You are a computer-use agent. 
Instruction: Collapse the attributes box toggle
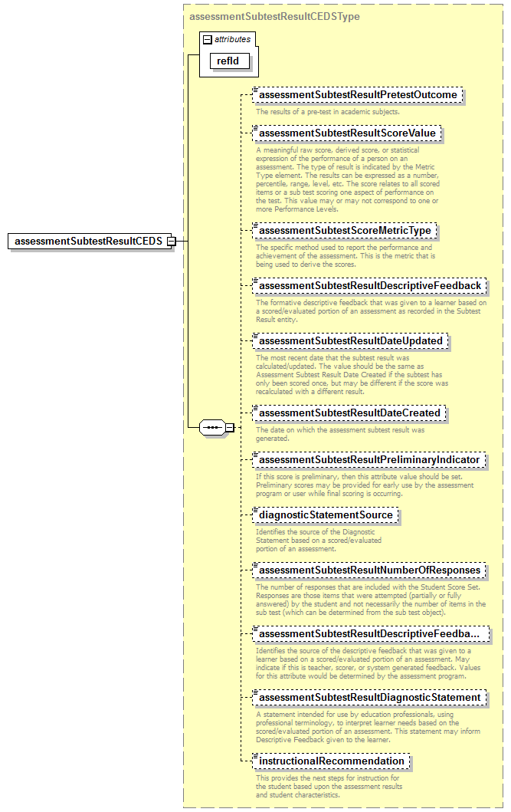(208, 40)
